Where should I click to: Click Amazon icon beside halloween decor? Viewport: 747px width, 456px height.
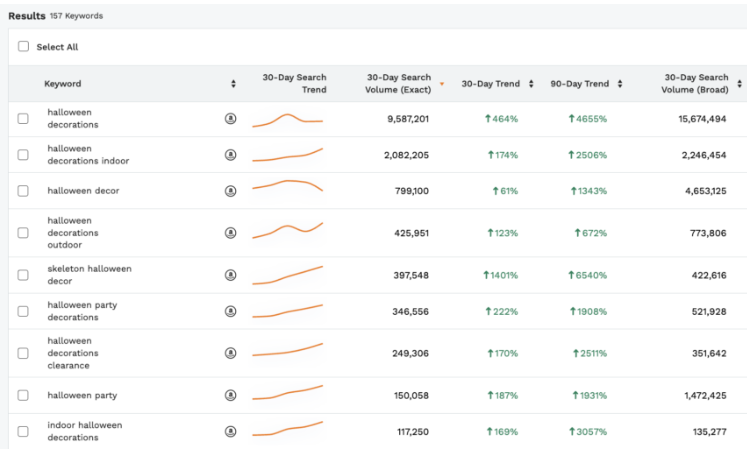(x=230, y=190)
